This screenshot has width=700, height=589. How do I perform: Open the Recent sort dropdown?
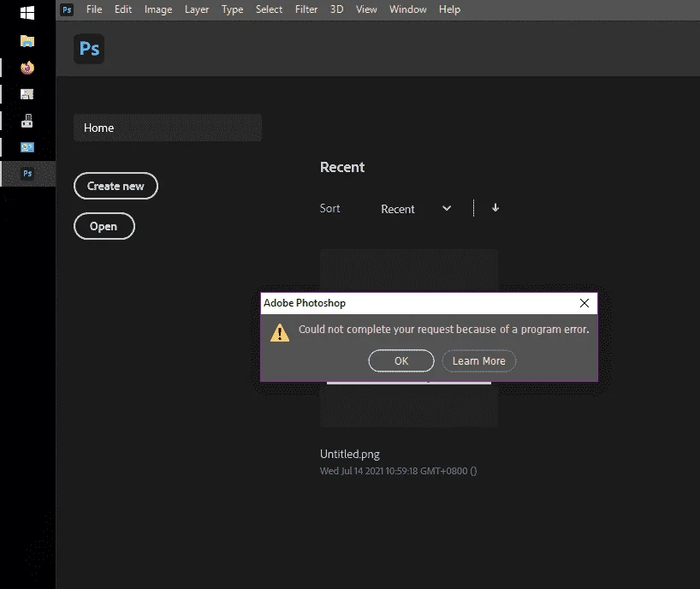[x=416, y=209]
